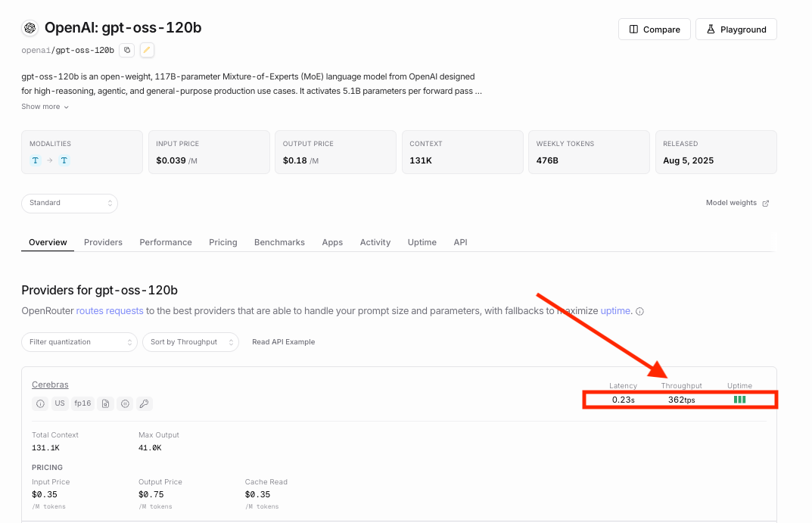Click the 131.1K Total Context value
The height and width of the screenshot is (523, 812).
[45, 448]
